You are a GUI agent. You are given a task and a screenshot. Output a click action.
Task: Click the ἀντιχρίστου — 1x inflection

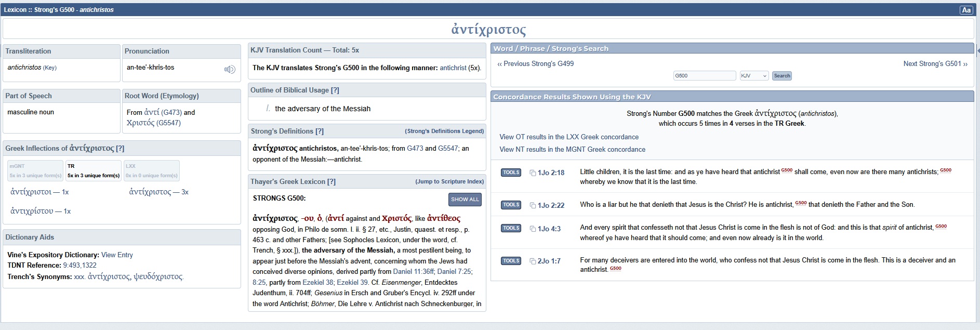(41, 212)
